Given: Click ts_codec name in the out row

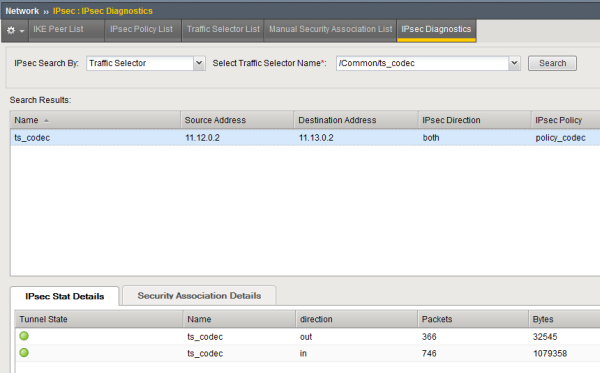Looking at the screenshot, I should [205, 337].
